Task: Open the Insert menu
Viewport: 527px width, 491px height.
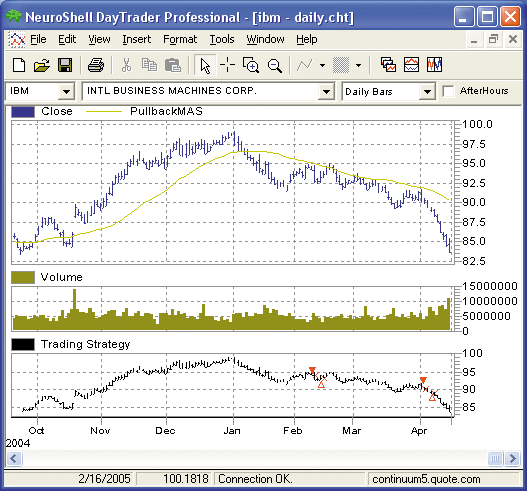Action: tap(136, 39)
